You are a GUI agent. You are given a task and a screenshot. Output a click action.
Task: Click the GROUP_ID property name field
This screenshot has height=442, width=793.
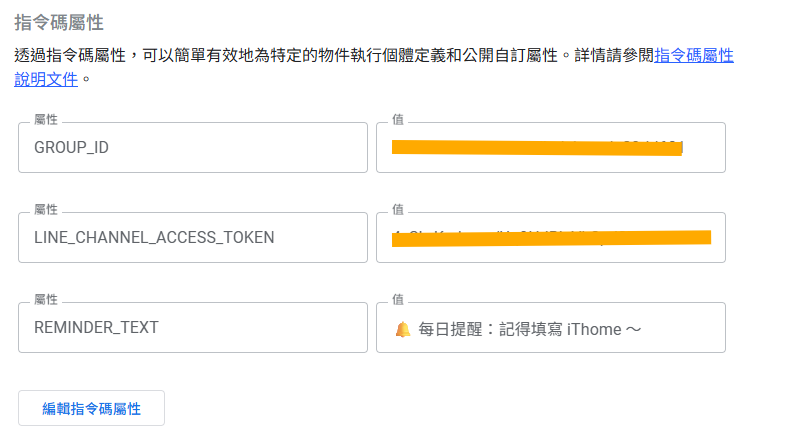pyautogui.click(x=193, y=148)
